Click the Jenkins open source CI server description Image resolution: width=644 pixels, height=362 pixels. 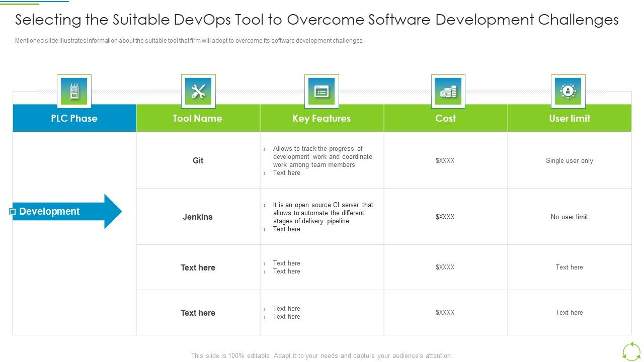click(323, 213)
